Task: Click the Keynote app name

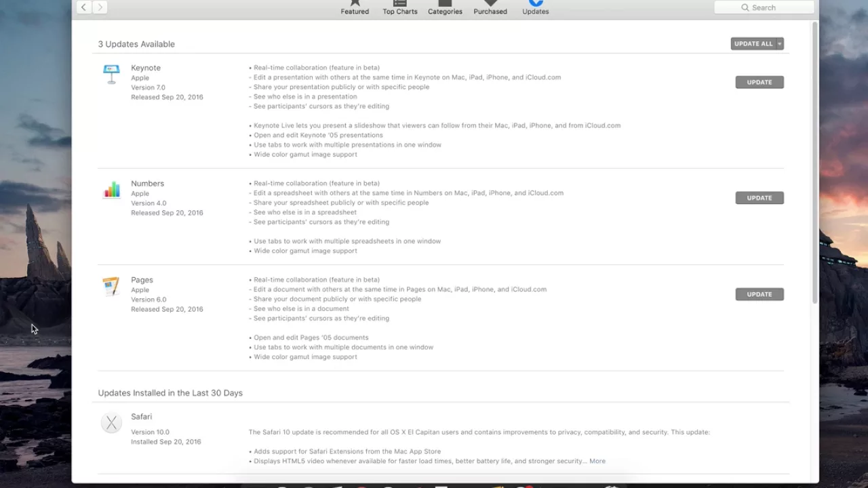Action: pyautogui.click(x=146, y=68)
